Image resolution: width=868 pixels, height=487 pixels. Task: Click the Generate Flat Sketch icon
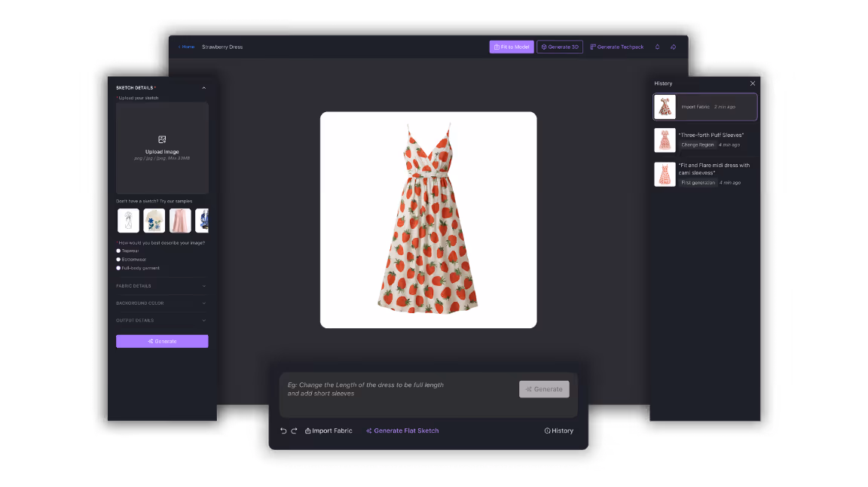tap(368, 430)
